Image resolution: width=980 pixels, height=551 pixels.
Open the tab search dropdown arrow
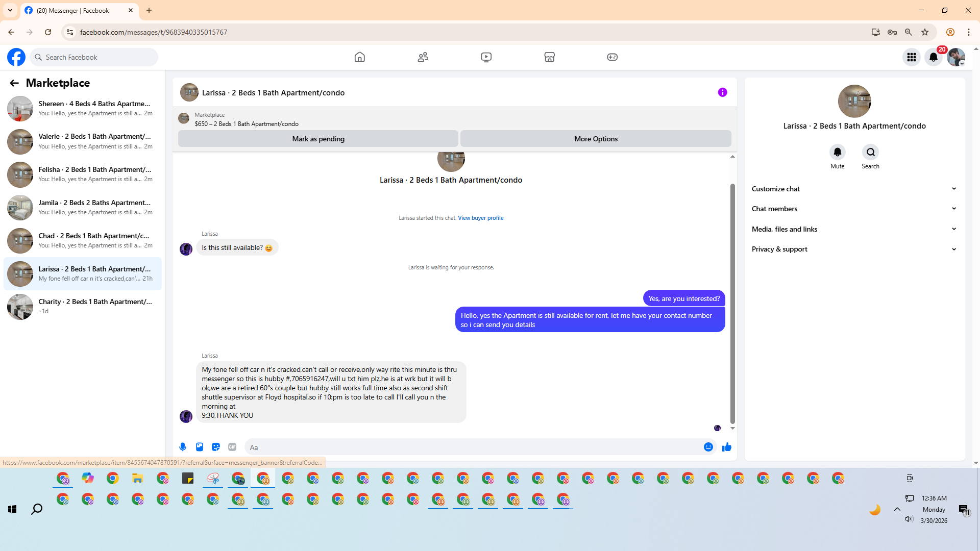10,10
